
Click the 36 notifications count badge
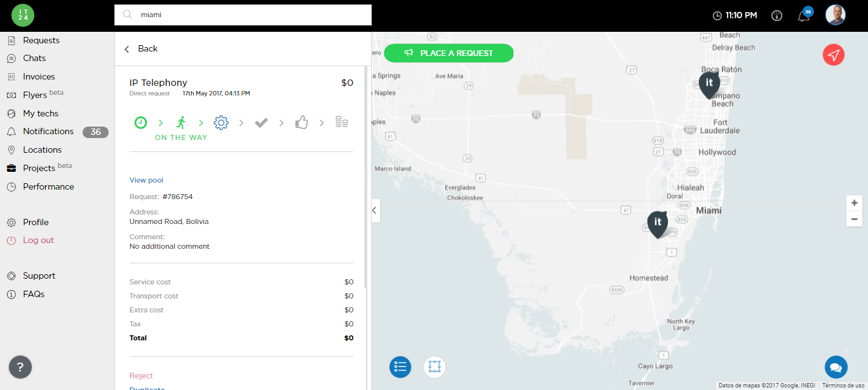[x=95, y=132]
